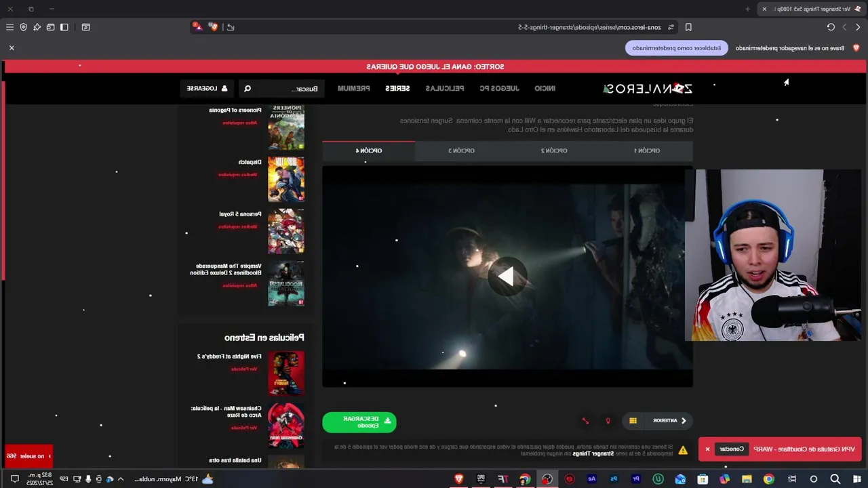Open the yellow episode list icon

[633, 421]
